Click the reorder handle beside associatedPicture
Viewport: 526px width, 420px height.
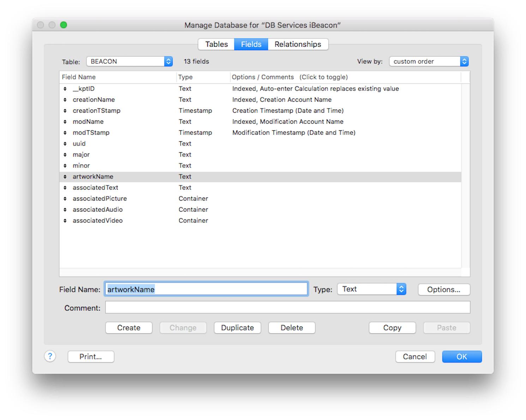coord(65,199)
